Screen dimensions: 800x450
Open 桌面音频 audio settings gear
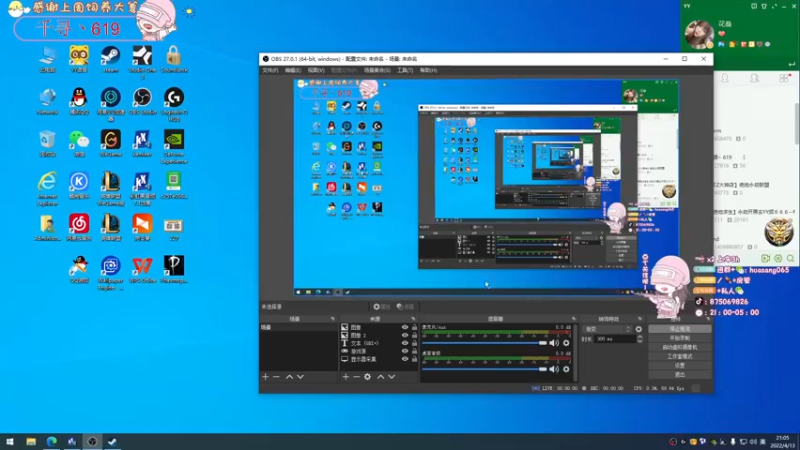coord(566,369)
